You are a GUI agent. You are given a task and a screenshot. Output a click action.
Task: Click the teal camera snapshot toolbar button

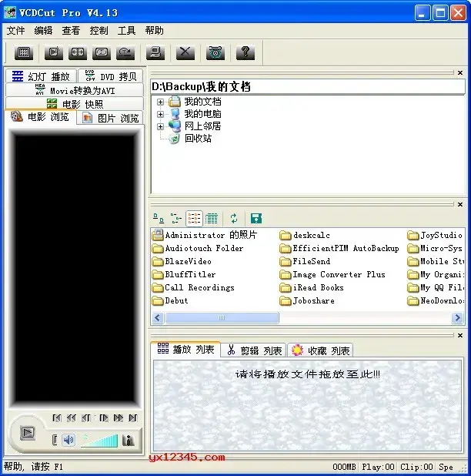pyautogui.click(x=215, y=52)
